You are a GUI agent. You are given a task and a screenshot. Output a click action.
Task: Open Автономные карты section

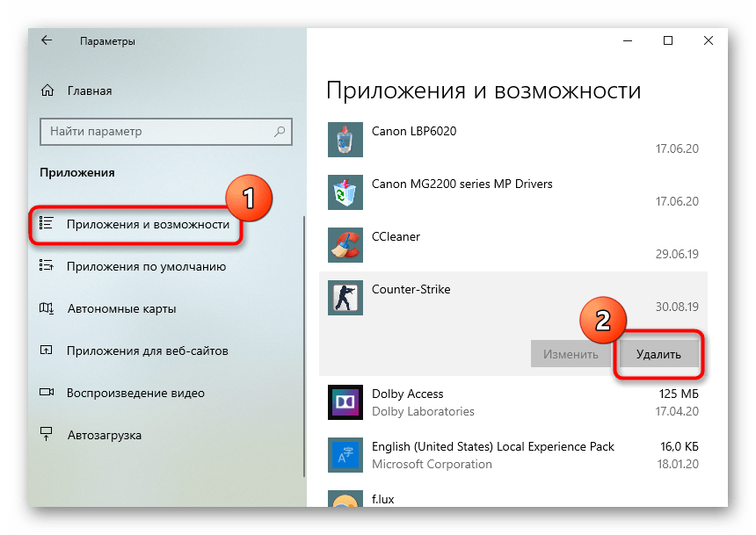(121, 308)
